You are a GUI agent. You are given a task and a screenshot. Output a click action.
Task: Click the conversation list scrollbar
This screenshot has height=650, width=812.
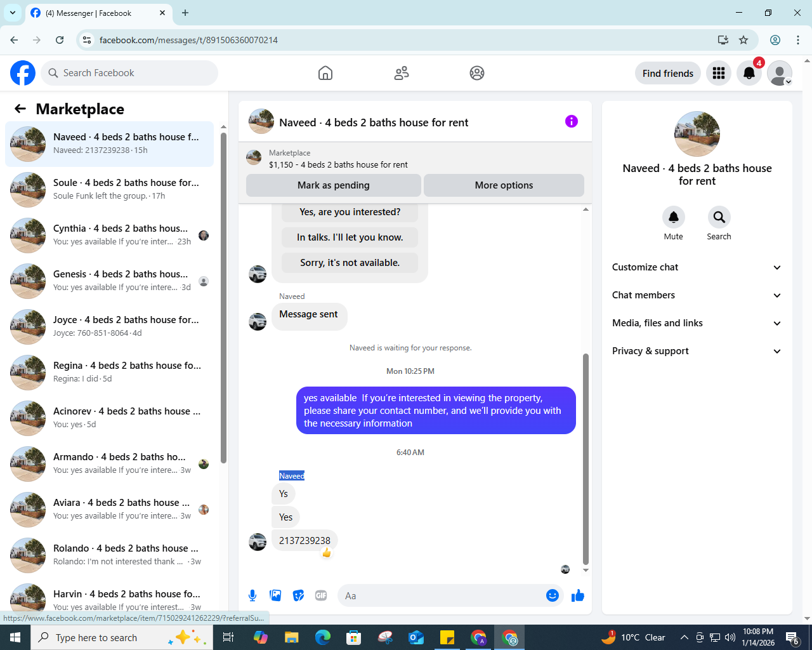[x=223, y=298]
